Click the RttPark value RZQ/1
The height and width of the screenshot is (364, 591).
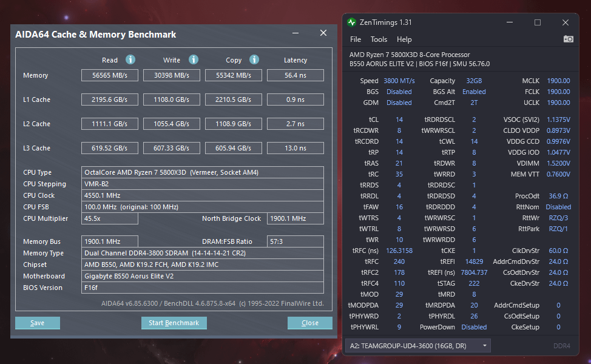pyautogui.click(x=558, y=229)
